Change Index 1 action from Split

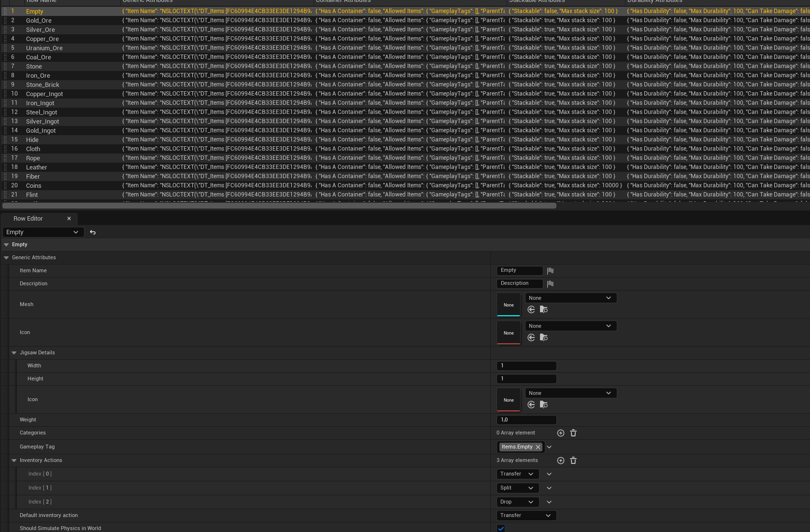point(518,488)
